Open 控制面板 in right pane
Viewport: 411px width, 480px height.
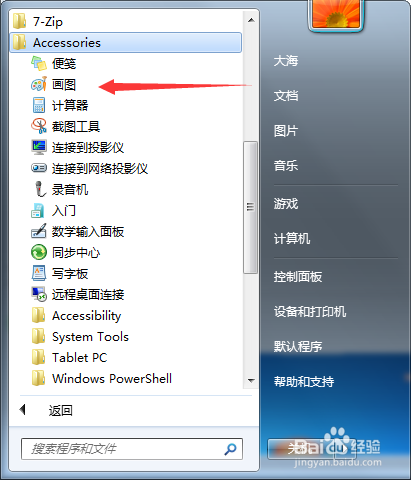pos(298,277)
